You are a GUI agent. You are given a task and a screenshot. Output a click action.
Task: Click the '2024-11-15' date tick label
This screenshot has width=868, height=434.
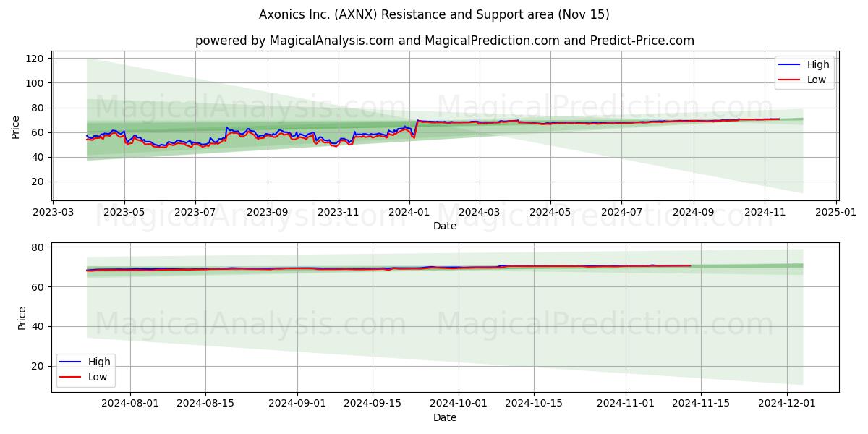point(700,404)
